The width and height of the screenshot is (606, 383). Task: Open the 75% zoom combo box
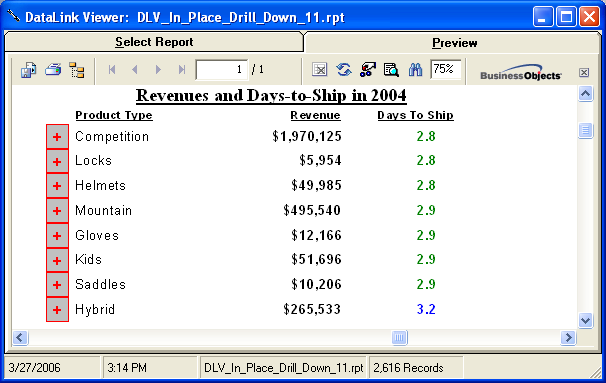(446, 69)
